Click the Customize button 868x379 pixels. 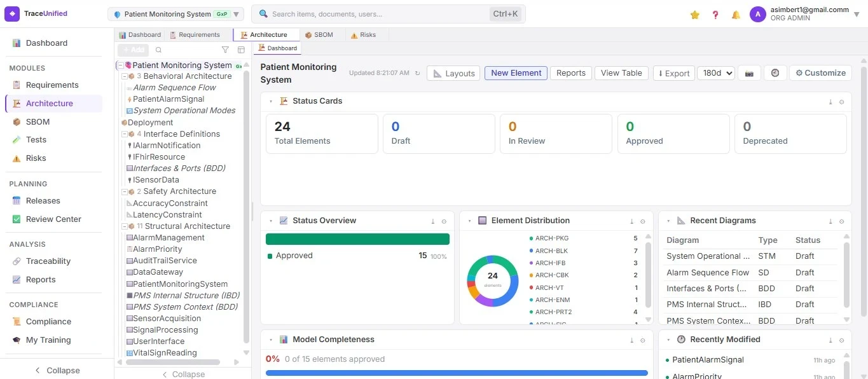click(x=820, y=73)
